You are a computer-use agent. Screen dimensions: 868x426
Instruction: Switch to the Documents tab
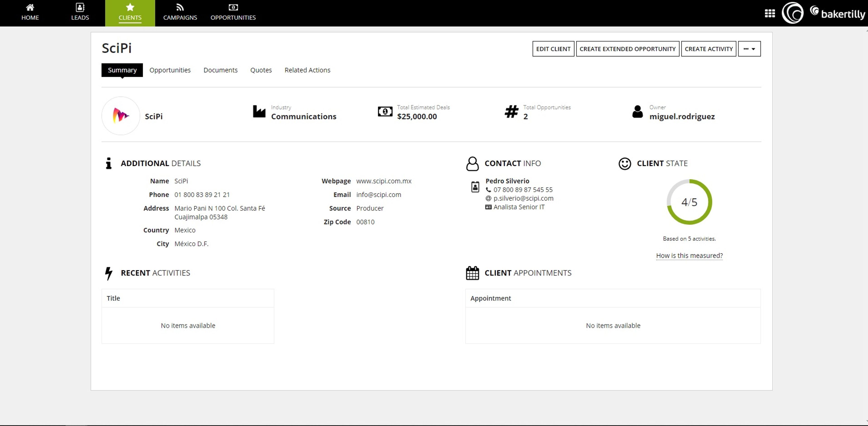(x=220, y=70)
